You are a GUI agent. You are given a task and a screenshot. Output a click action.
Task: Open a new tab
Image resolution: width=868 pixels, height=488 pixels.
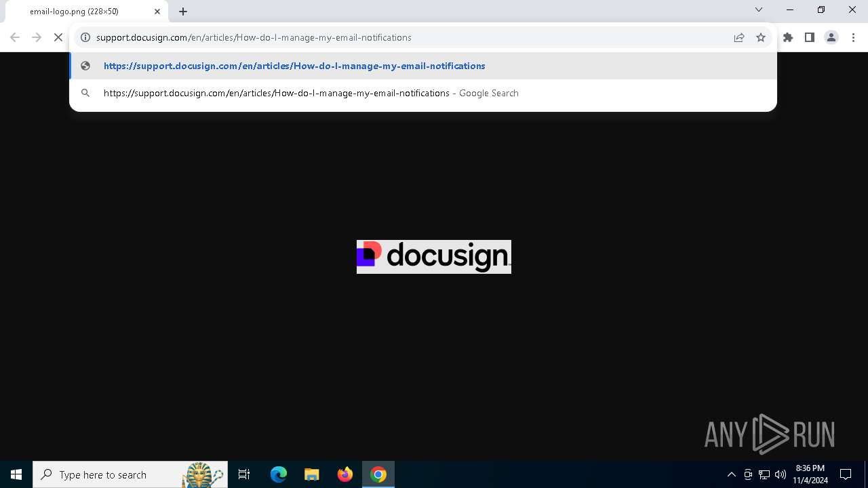click(183, 12)
